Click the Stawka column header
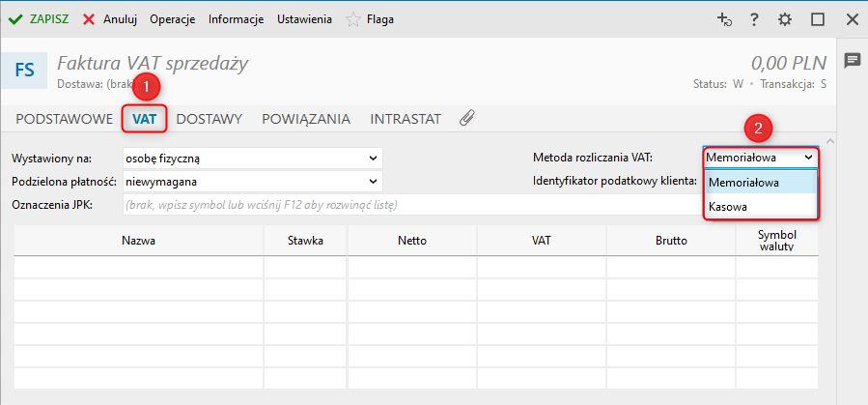 pos(305,241)
